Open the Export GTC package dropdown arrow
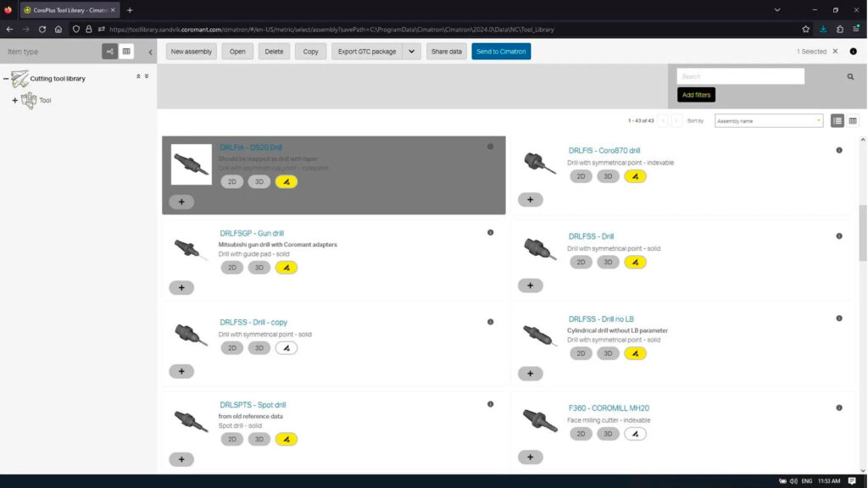The width and height of the screenshot is (868, 488). 411,52
